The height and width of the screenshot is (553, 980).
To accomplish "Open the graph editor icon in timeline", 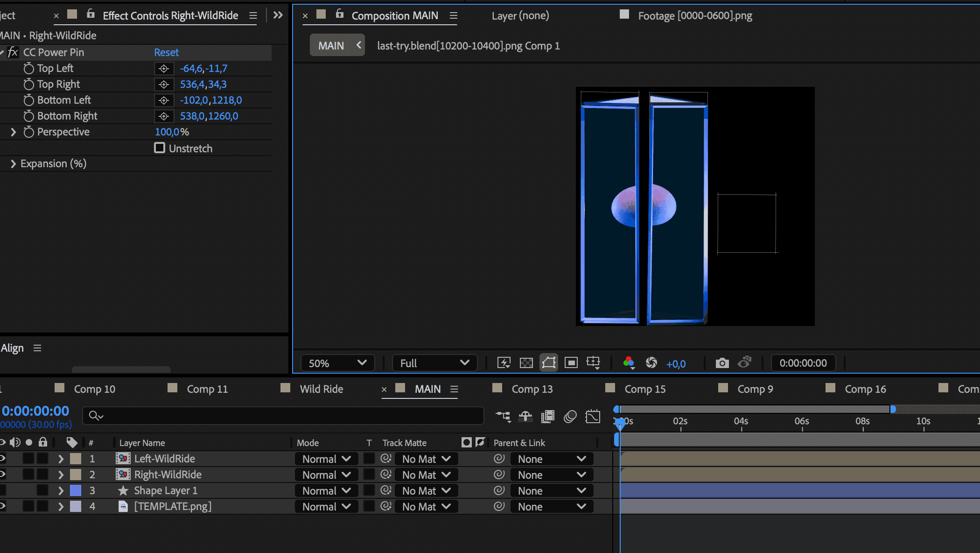I will coord(593,416).
